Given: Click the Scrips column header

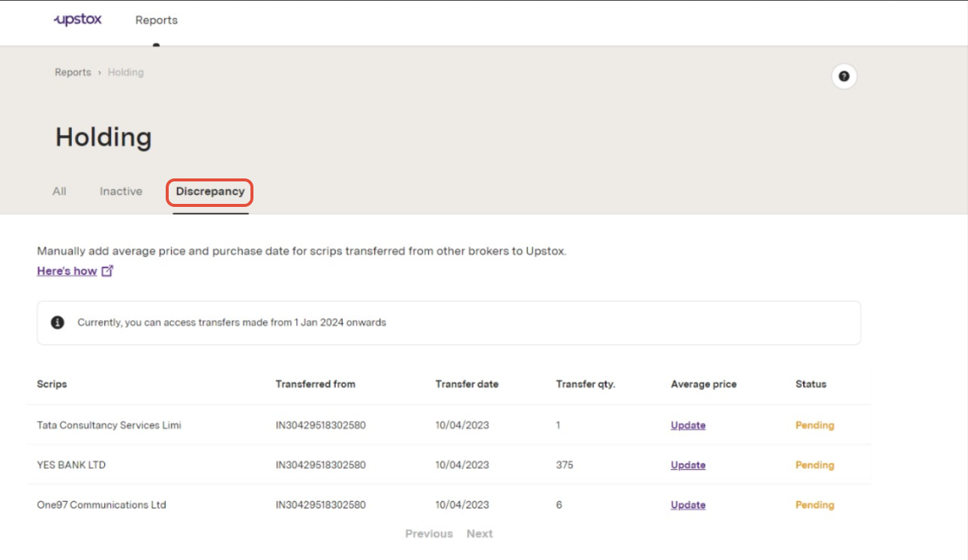Looking at the screenshot, I should click(52, 385).
